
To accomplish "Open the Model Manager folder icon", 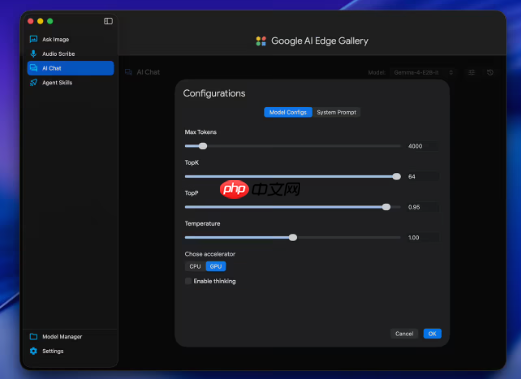I will pos(33,337).
